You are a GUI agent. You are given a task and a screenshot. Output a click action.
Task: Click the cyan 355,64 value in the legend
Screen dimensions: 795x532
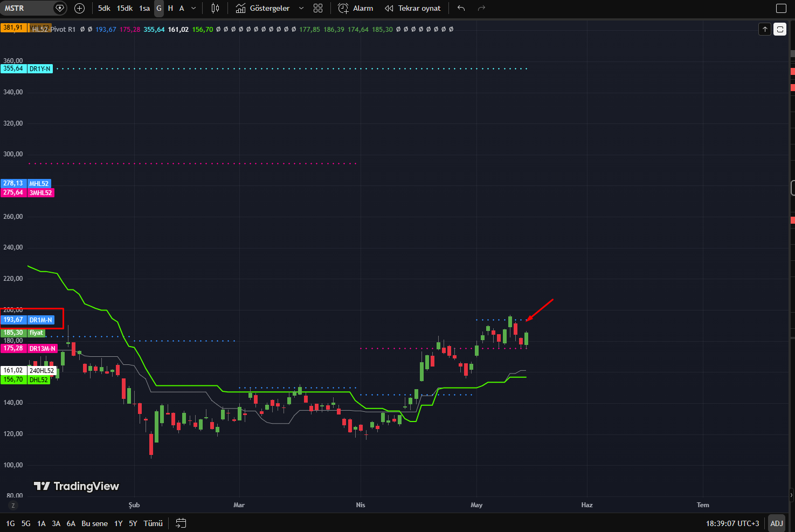pyautogui.click(x=154, y=30)
